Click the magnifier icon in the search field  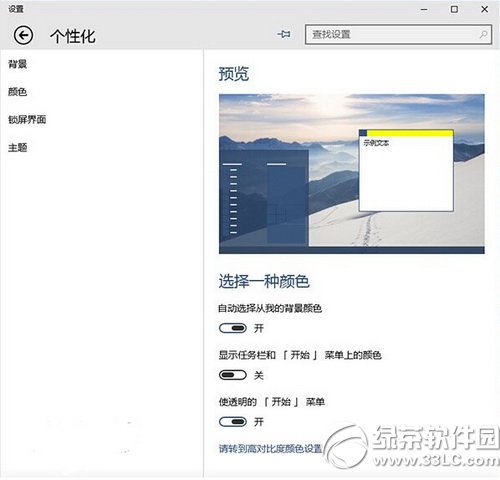tap(483, 34)
